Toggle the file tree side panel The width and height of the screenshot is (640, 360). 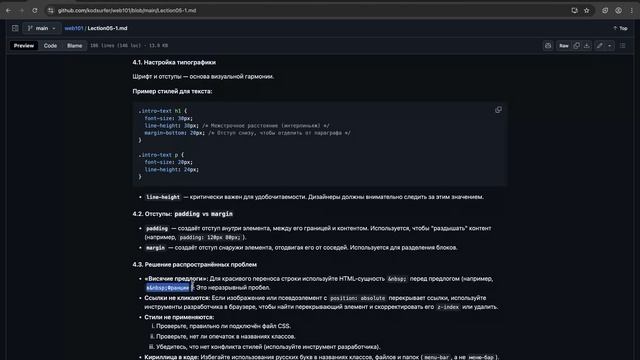[x=15, y=28]
